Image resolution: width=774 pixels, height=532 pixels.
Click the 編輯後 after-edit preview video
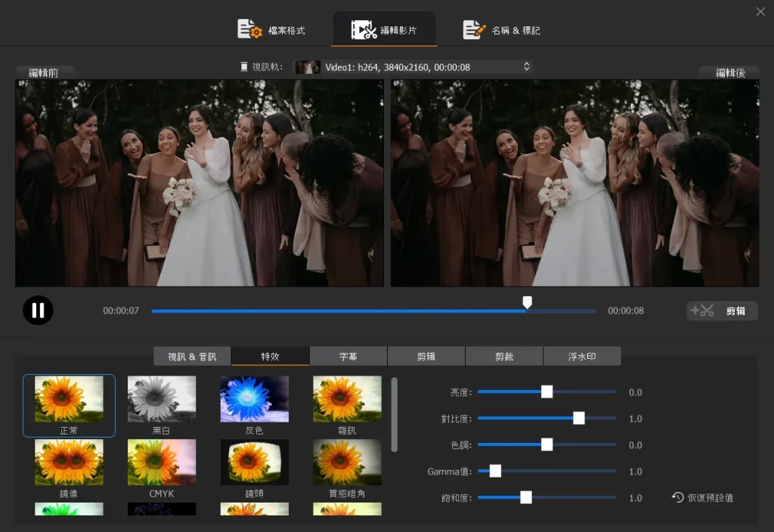pos(574,183)
